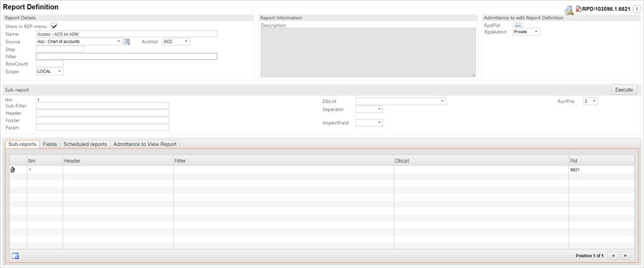Click the document icon in sub-report row 1
The height and width of the screenshot is (268, 644).
click(x=13, y=170)
